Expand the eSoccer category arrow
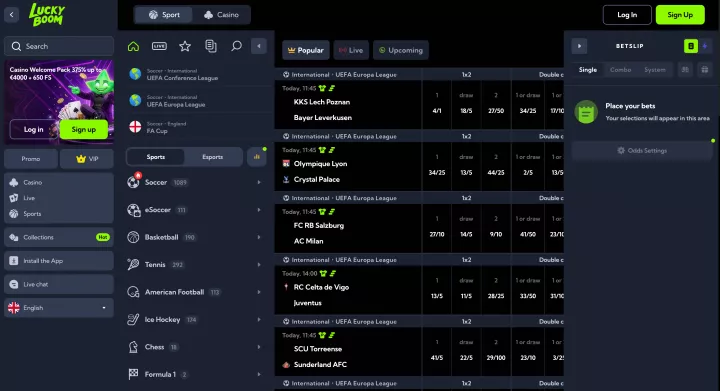 tap(259, 210)
